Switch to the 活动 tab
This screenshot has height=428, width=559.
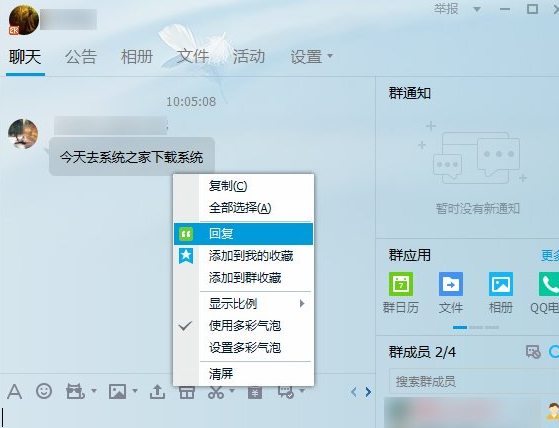pyautogui.click(x=249, y=57)
